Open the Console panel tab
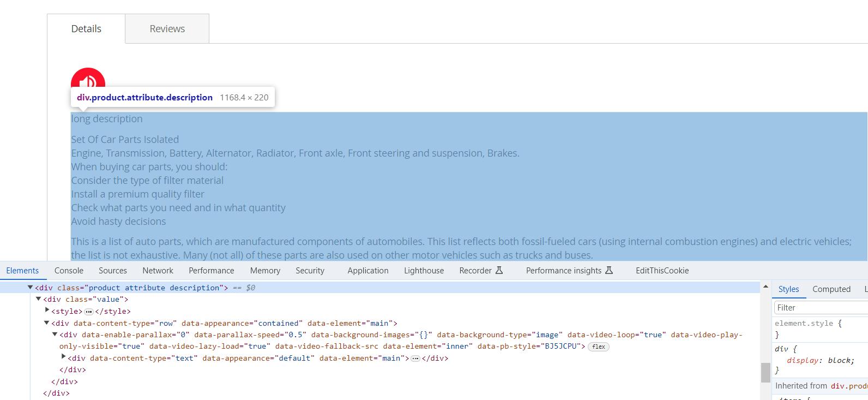The height and width of the screenshot is (400, 868). click(x=69, y=271)
